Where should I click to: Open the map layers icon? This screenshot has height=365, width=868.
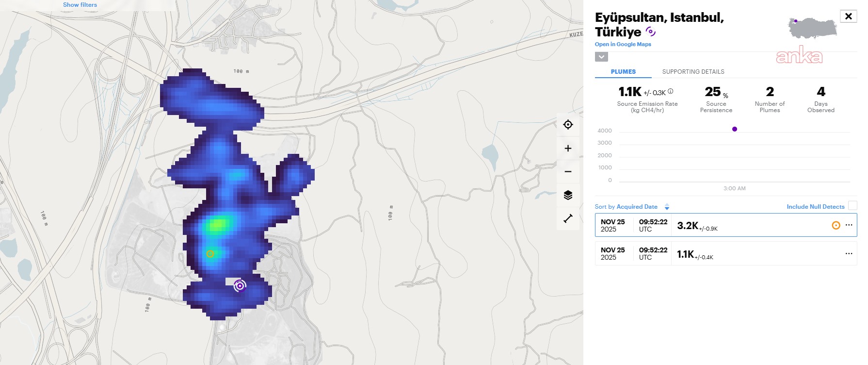568,195
